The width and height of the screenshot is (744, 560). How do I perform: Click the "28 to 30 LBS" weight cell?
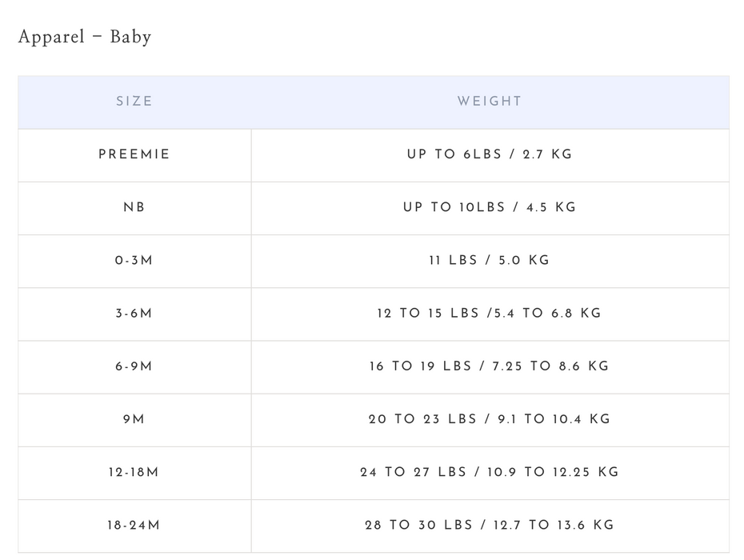pyautogui.click(x=490, y=526)
